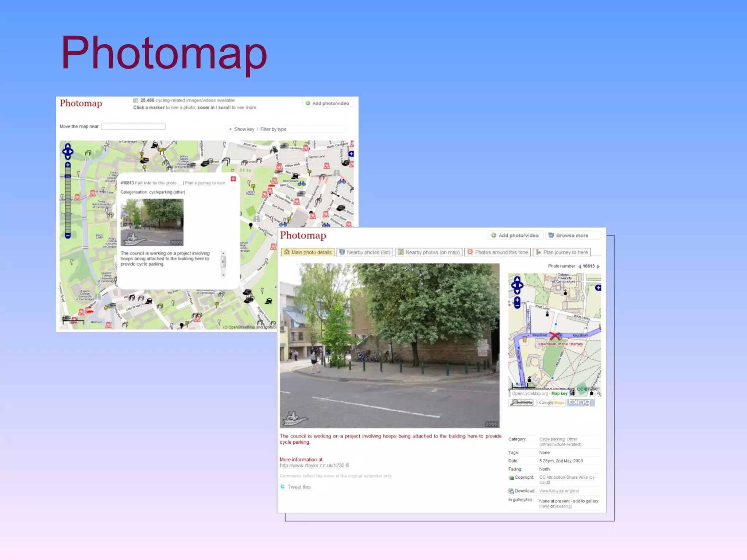Image resolution: width=747 pixels, height=560 pixels.
Task: Go to previous photo number arrow
Action: click(580, 267)
